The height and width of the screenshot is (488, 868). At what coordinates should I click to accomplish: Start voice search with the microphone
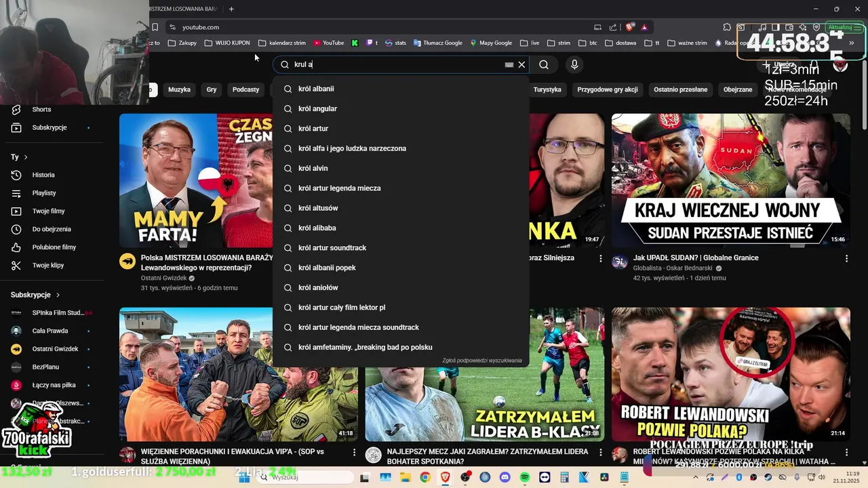coord(574,64)
